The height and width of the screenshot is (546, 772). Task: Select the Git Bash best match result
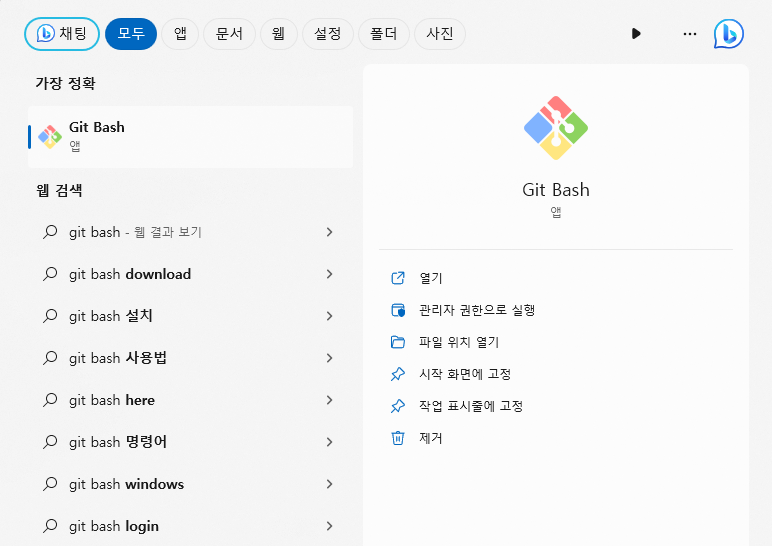tap(191, 137)
